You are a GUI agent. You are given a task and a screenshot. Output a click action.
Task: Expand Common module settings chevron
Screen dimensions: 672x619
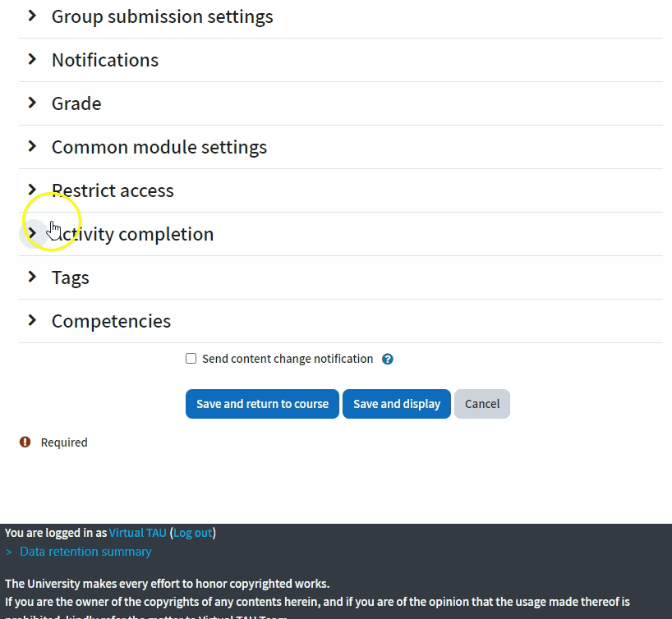click(x=32, y=146)
